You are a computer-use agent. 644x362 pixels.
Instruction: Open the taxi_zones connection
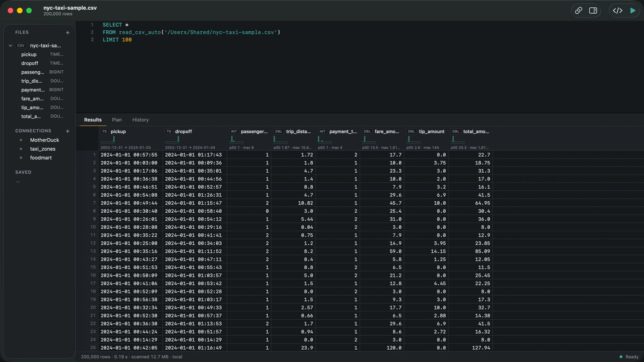point(43,149)
